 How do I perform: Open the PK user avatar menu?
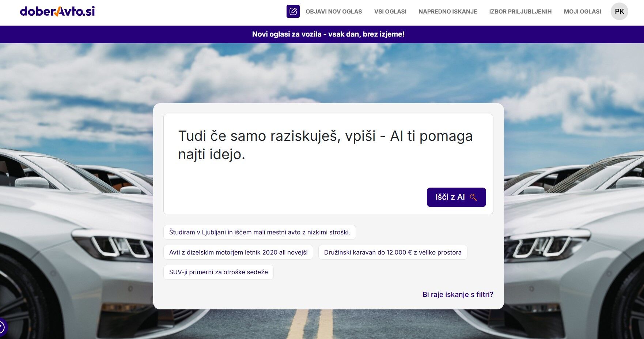point(619,11)
